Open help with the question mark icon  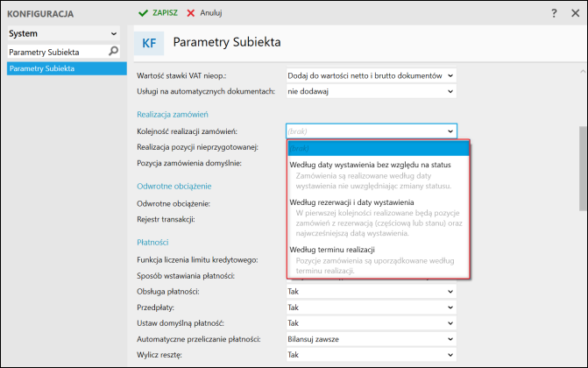pos(554,14)
